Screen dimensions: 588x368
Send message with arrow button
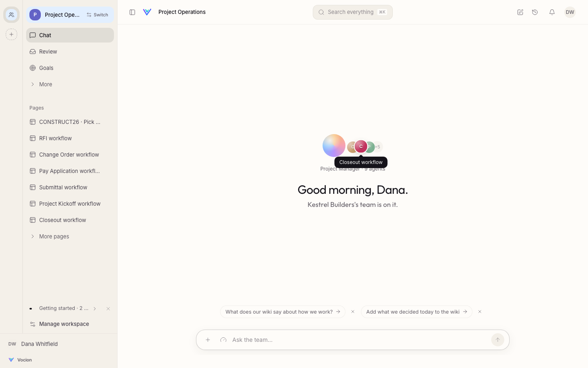pos(497,340)
